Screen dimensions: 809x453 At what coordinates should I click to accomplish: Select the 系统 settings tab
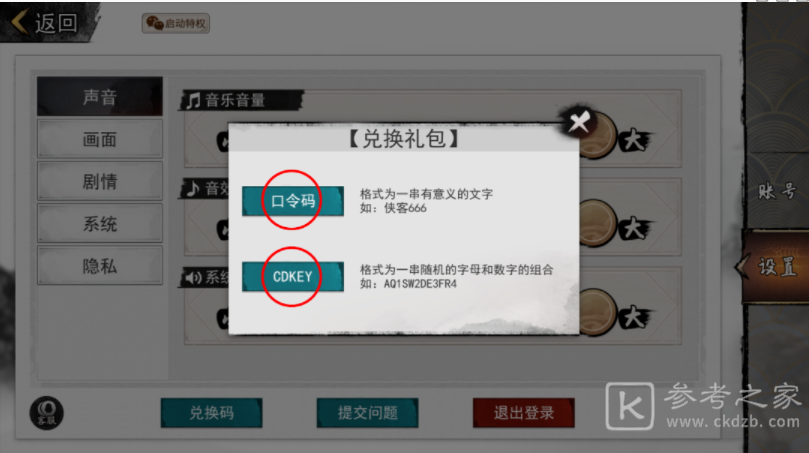(100, 224)
